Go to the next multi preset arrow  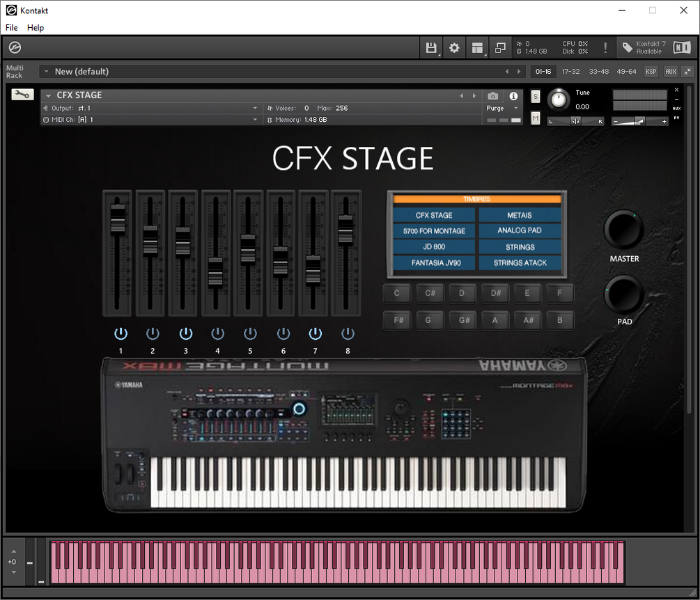[519, 72]
